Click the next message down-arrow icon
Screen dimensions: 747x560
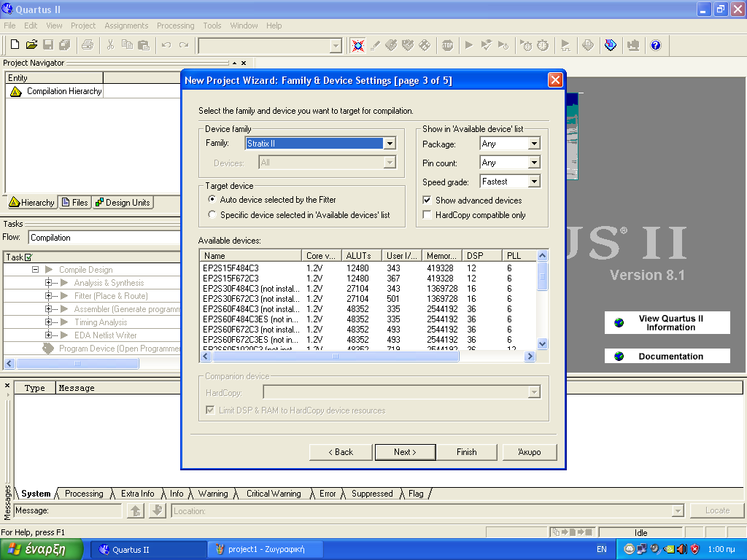(x=157, y=510)
